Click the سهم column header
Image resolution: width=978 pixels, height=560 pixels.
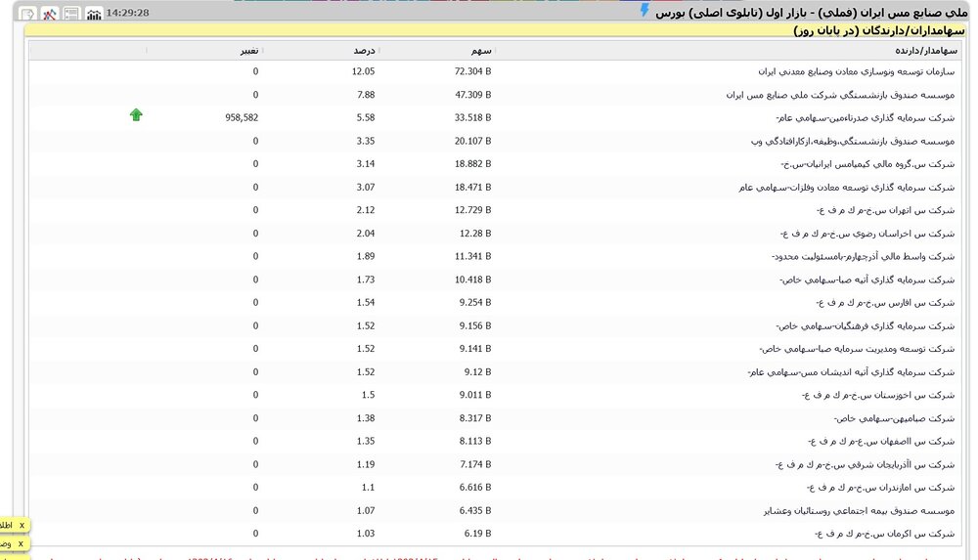click(480, 50)
